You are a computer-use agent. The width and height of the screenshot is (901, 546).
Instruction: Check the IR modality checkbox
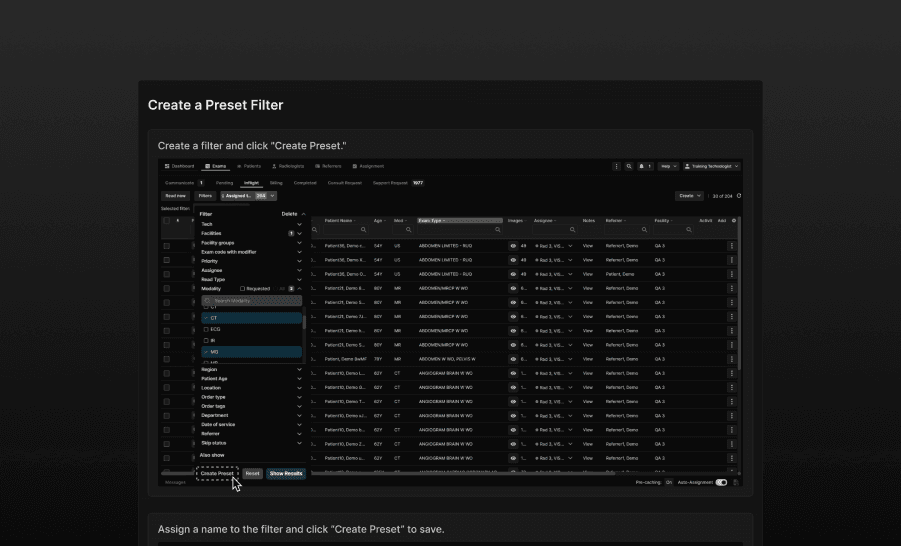click(206, 340)
